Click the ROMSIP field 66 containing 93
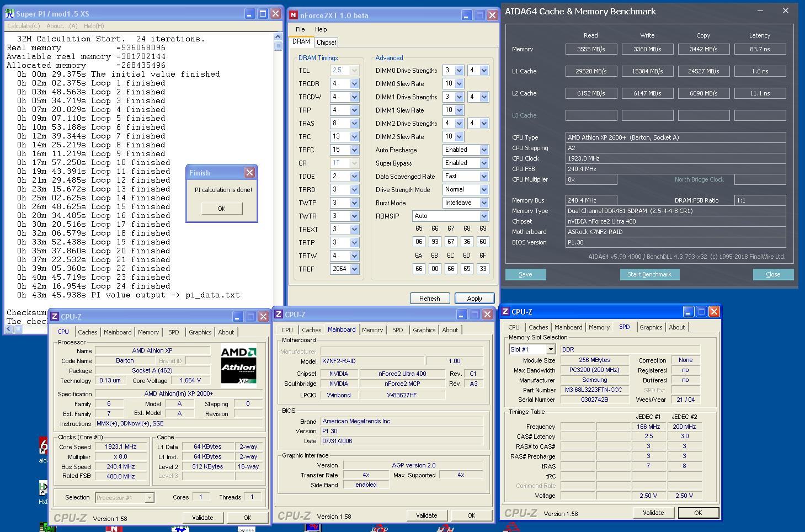Image resolution: width=805 pixels, height=532 pixels. [435, 242]
